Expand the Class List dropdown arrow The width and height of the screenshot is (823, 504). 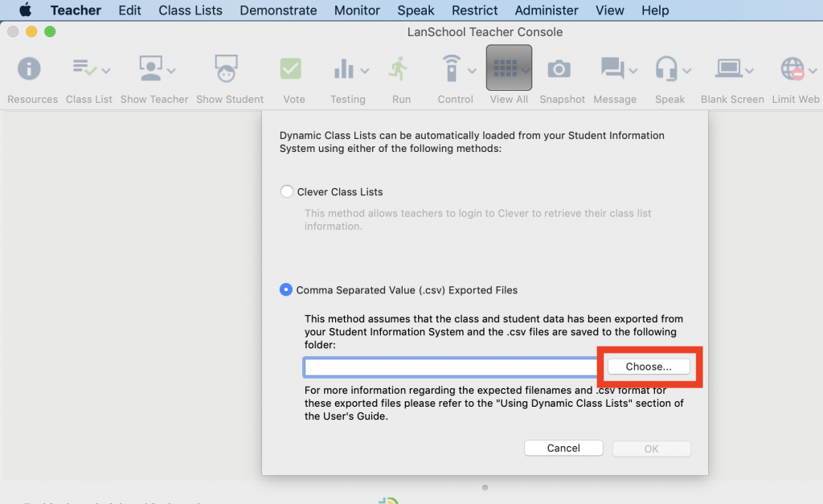(x=105, y=71)
